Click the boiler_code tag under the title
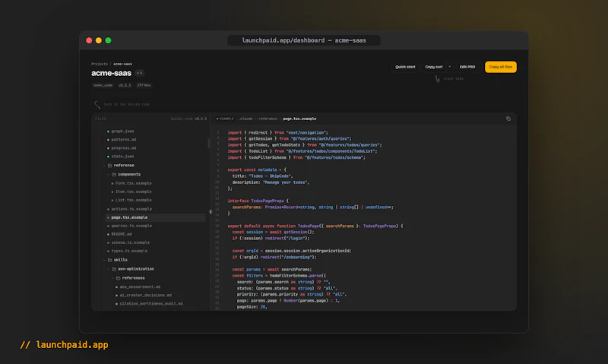This screenshot has height=364, width=608. tap(103, 85)
